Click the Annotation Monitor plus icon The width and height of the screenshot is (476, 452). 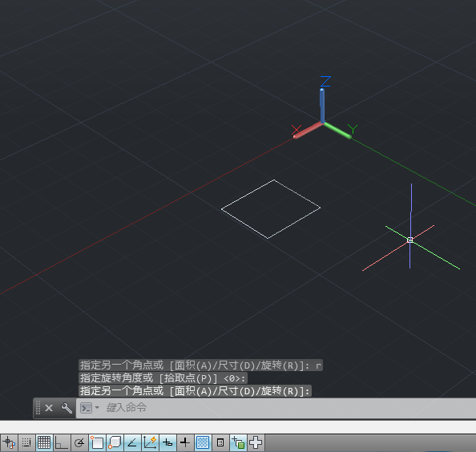[x=256, y=442]
